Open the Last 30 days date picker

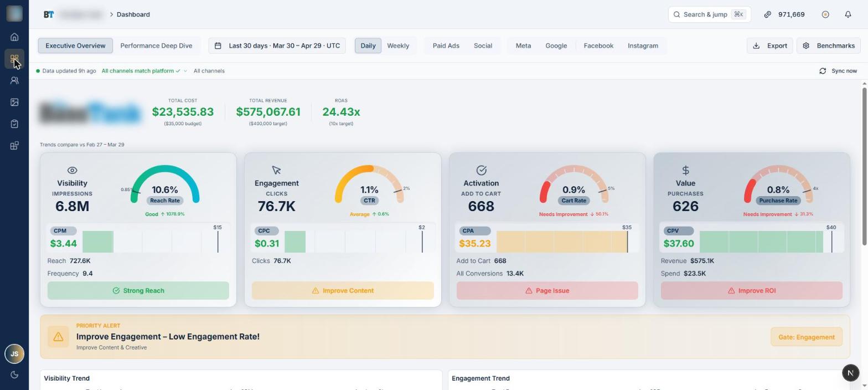[277, 45]
